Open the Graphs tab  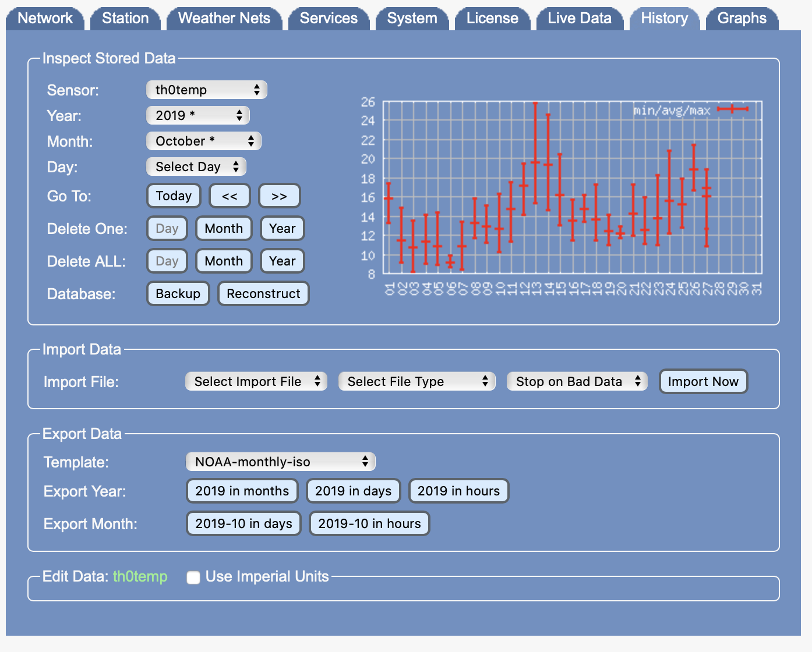tap(741, 18)
